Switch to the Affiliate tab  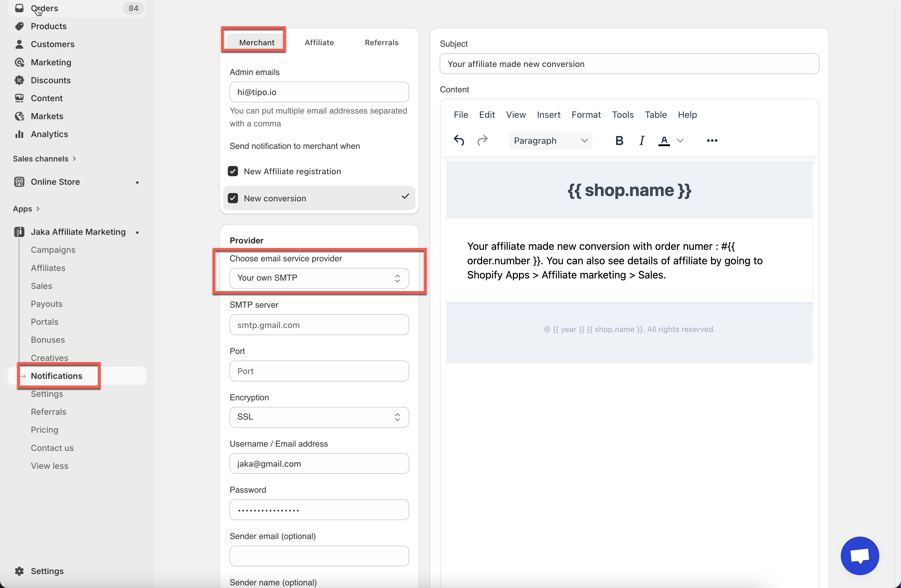point(319,42)
